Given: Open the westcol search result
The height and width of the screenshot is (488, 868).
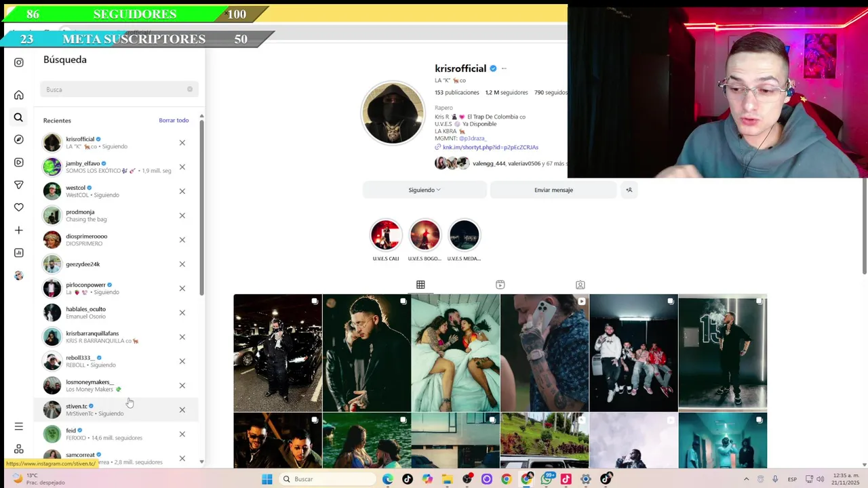Looking at the screenshot, I should point(116,191).
